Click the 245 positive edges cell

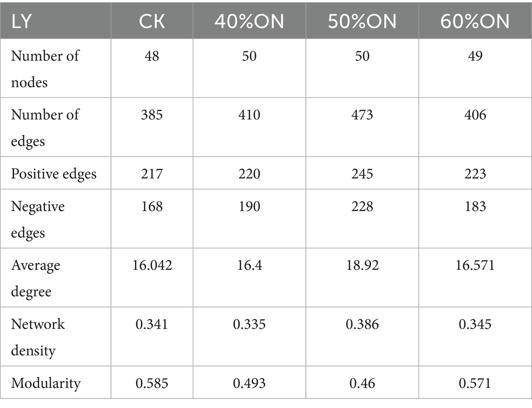coord(362,174)
